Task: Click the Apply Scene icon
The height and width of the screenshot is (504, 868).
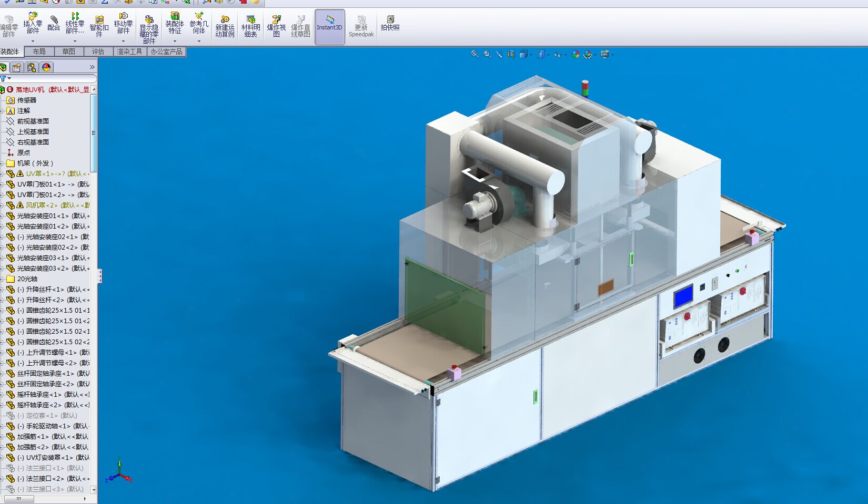Action: pos(588,54)
